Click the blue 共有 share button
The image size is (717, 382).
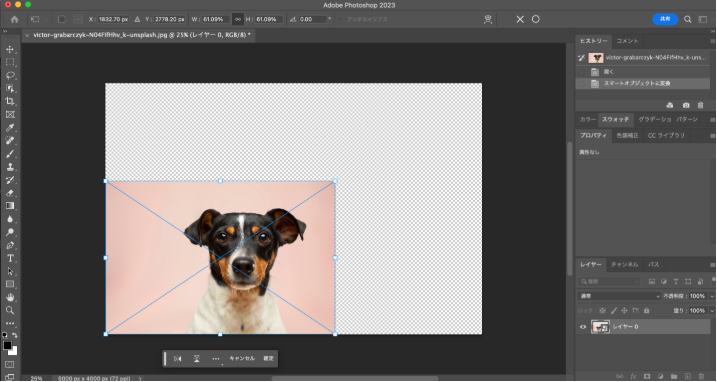[664, 19]
